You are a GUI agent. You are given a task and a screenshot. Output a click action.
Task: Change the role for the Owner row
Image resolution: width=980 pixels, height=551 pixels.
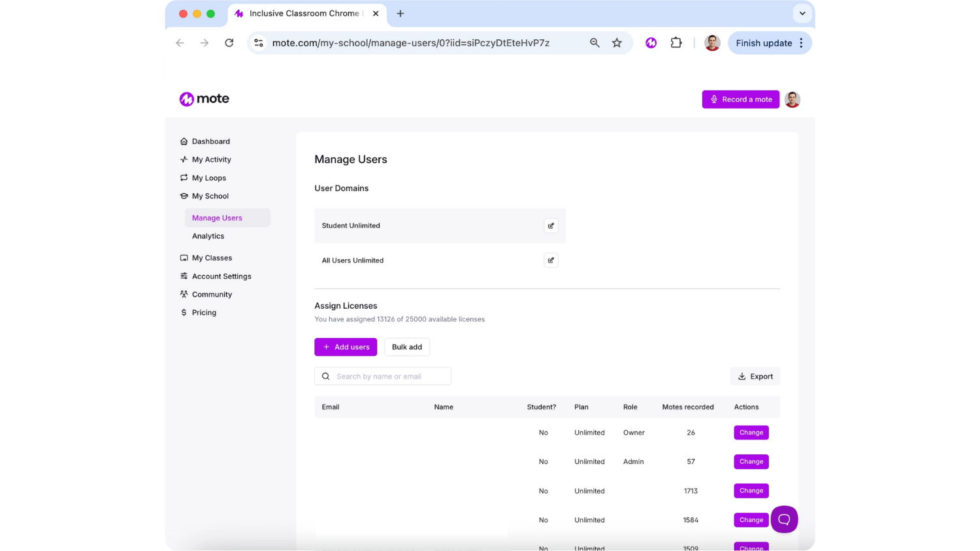(x=751, y=432)
